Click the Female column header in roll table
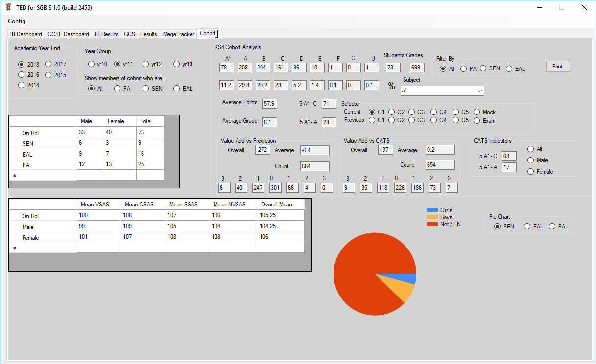596x364 pixels. 120,121
